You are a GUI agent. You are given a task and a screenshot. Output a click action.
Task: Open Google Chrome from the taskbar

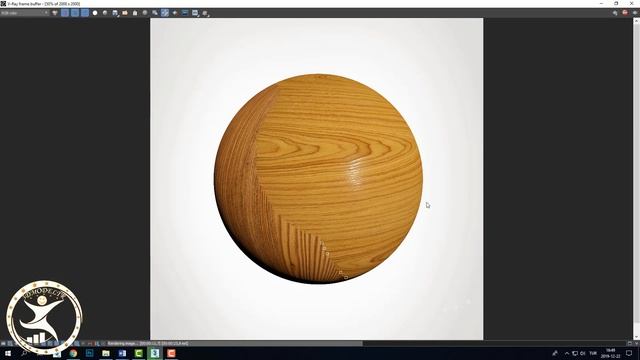click(x=73, y=353)
